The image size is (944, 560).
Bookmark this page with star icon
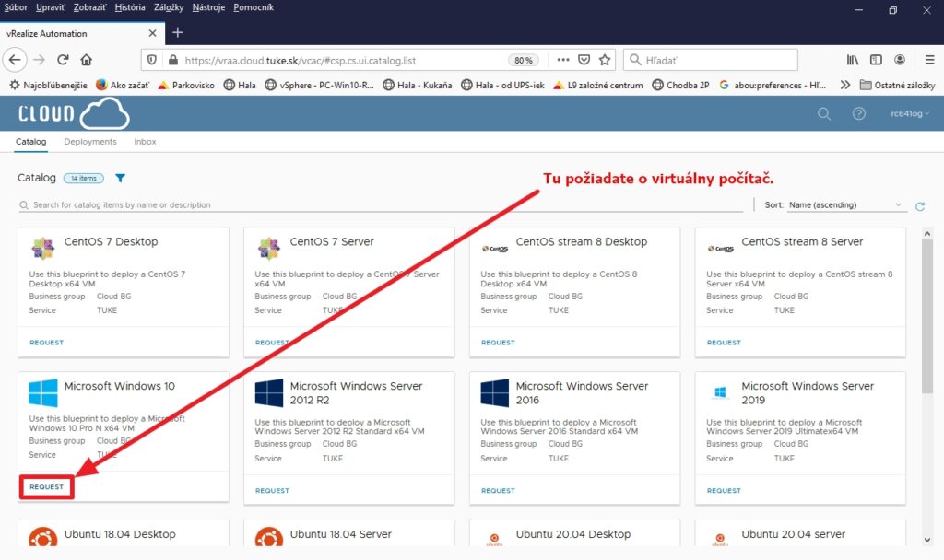pyautogui.click(x=605, y=60)
